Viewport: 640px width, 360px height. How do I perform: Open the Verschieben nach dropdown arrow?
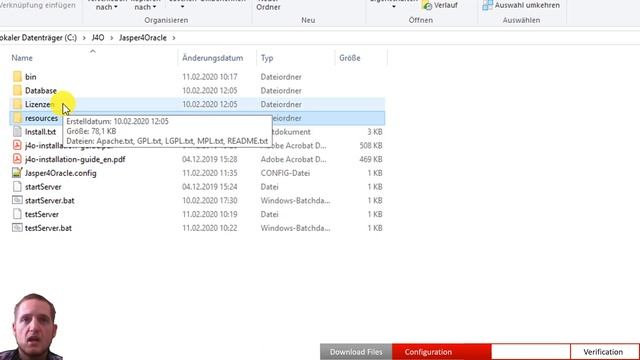pyautogui.click(x=116, y=7)
